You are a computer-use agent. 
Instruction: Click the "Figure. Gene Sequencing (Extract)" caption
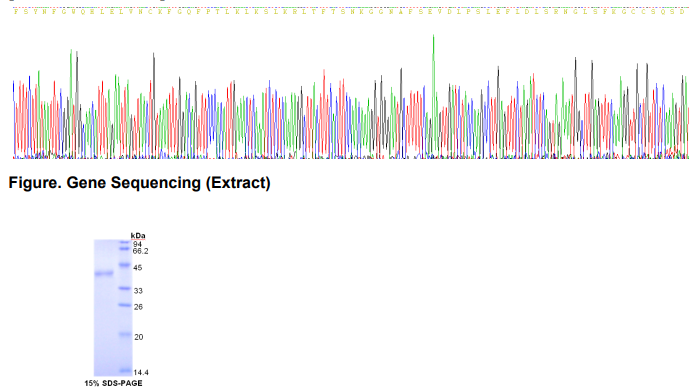pyautogui.click(x=139, y=183)
